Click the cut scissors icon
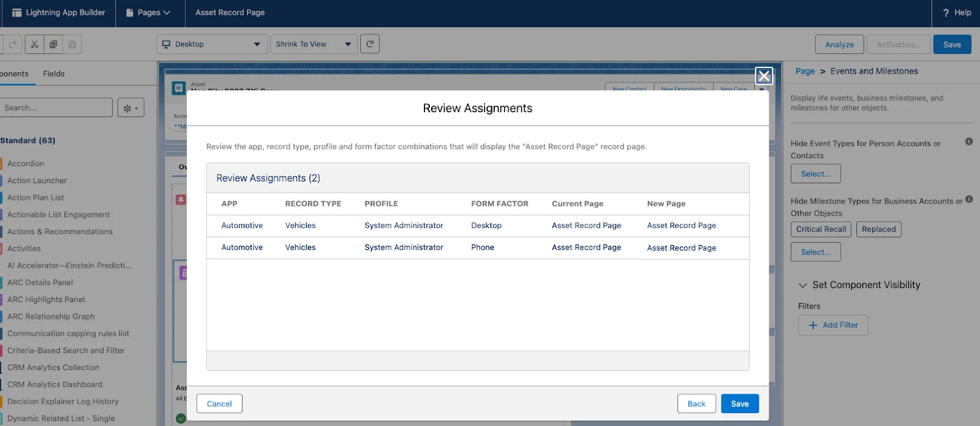 coord(34,44)
